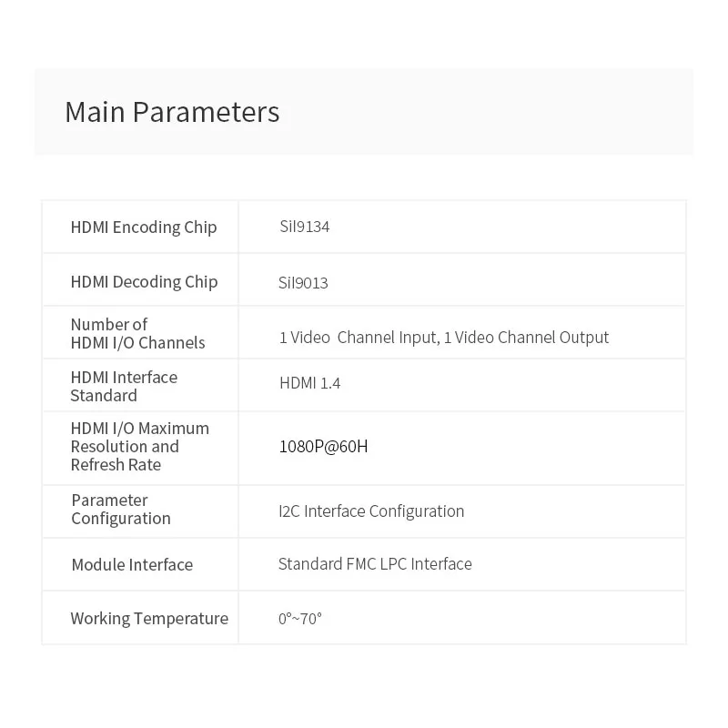The height and width of the screenshot is (728, 728).
Task: Click the 'Module Interface' label
Action: tap(132, 565)
